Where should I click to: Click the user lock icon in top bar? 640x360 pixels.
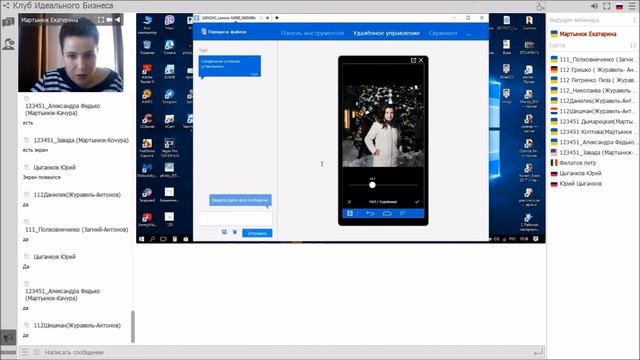tap(540, 6)
